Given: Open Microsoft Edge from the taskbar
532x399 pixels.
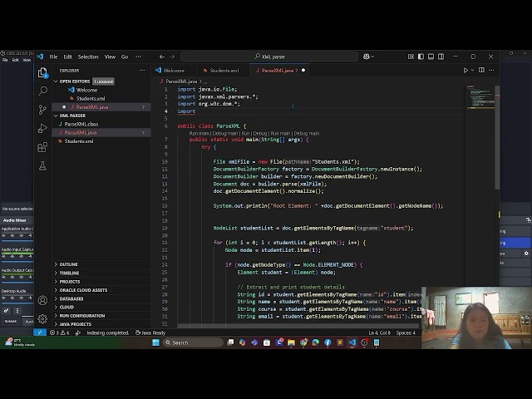Looking at the screenshot, I should coord(316,342).
